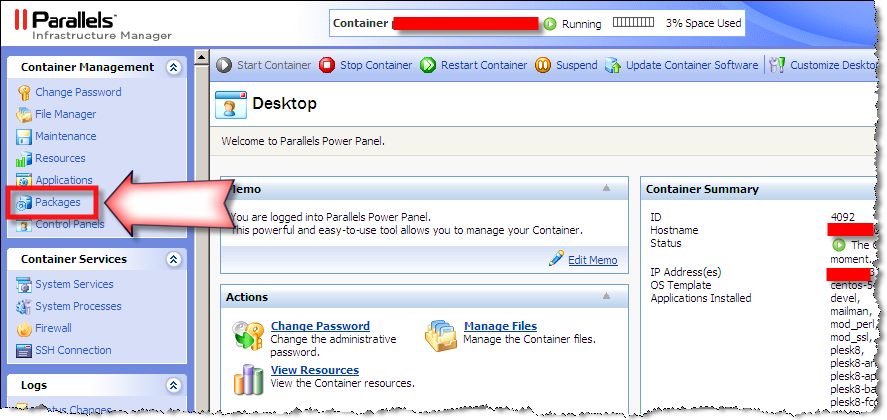Screen dimensions: 887x420
Task: Click the Firewall flame icon
Action: point(24,328)
